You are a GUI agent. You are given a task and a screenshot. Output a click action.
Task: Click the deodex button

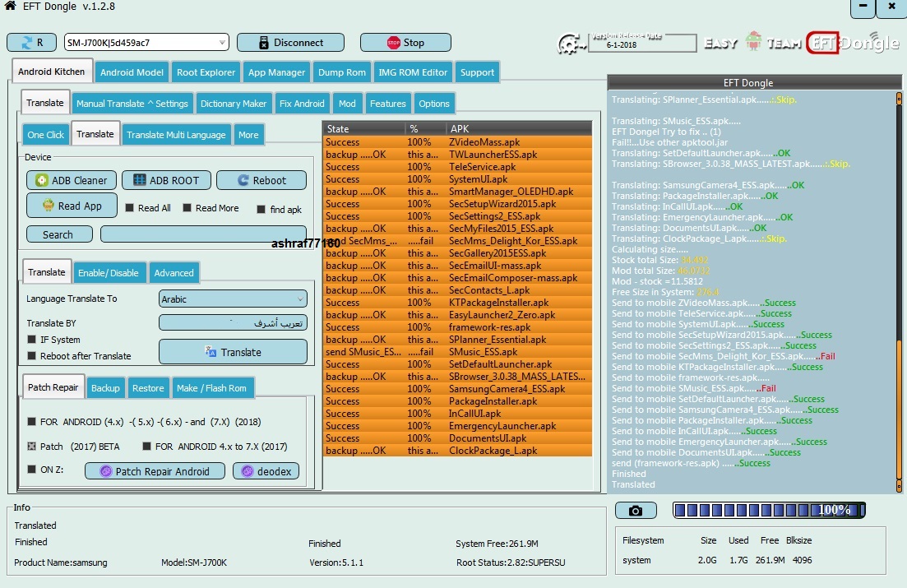pyautogui.click(x=266, y=471)
